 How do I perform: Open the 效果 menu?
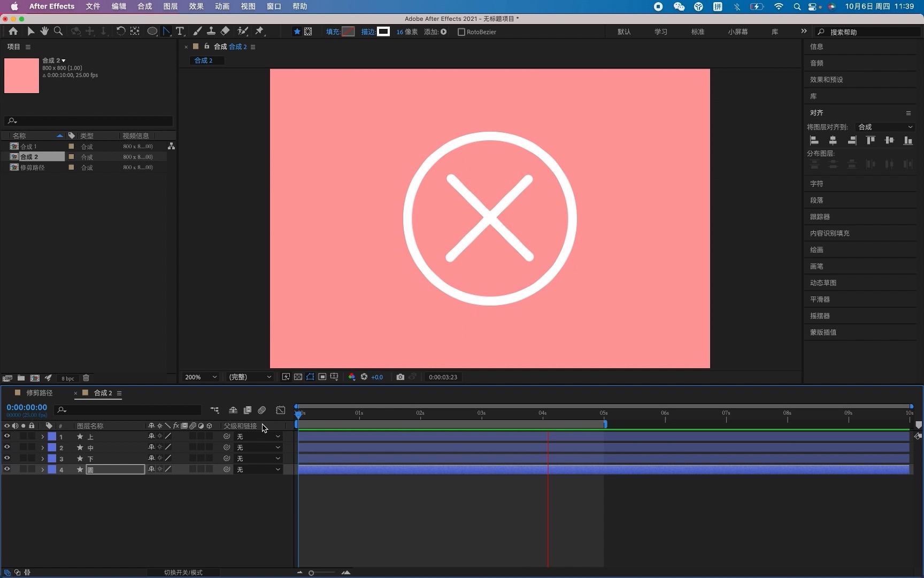point(196,6)
